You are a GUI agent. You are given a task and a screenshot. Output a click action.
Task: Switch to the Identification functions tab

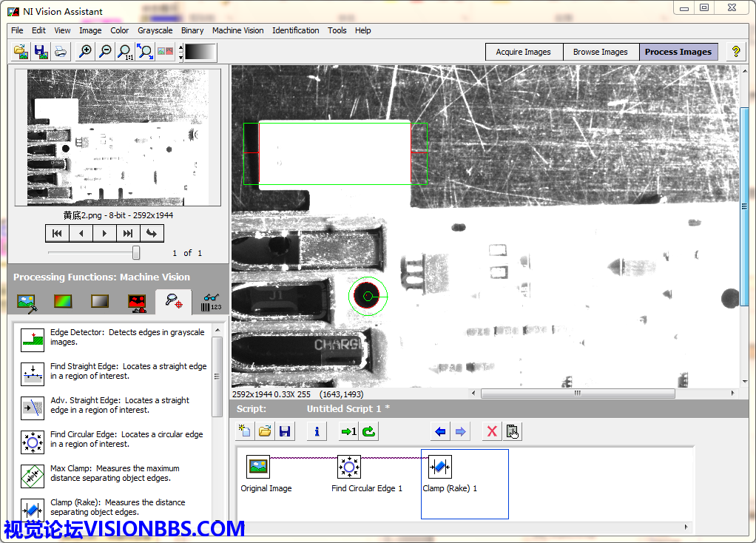coord(212,302)
